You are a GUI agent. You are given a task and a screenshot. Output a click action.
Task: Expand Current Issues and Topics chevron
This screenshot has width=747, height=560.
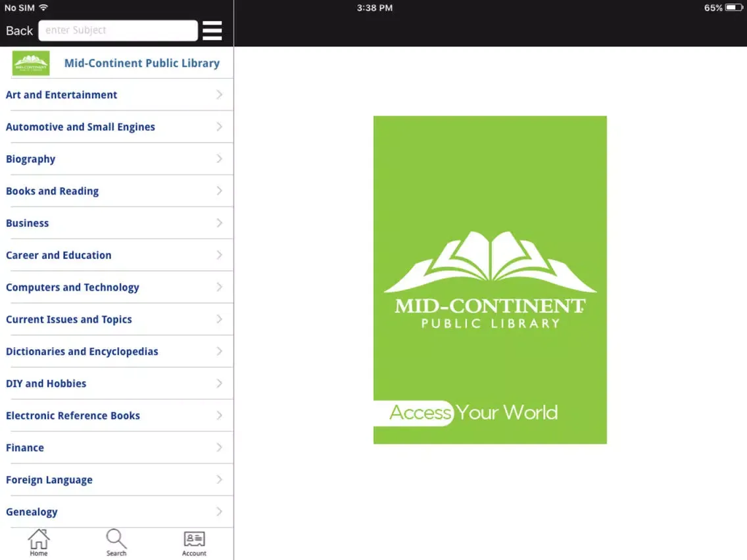219,319
